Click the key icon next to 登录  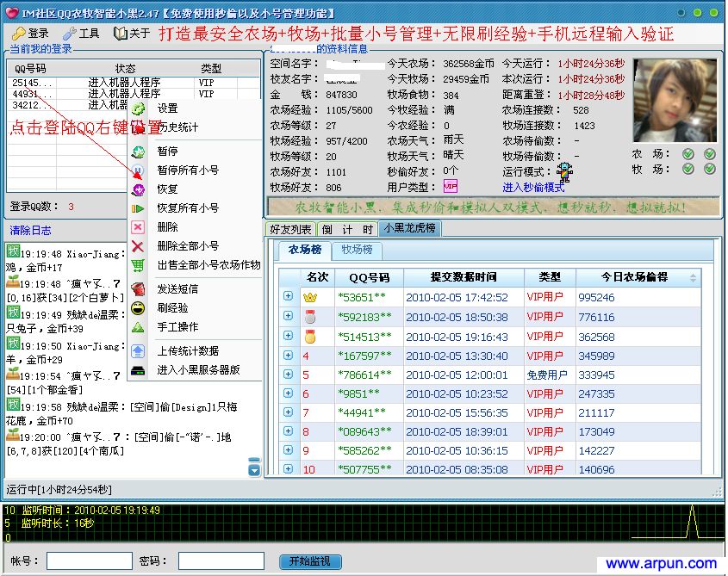(19, 34)
